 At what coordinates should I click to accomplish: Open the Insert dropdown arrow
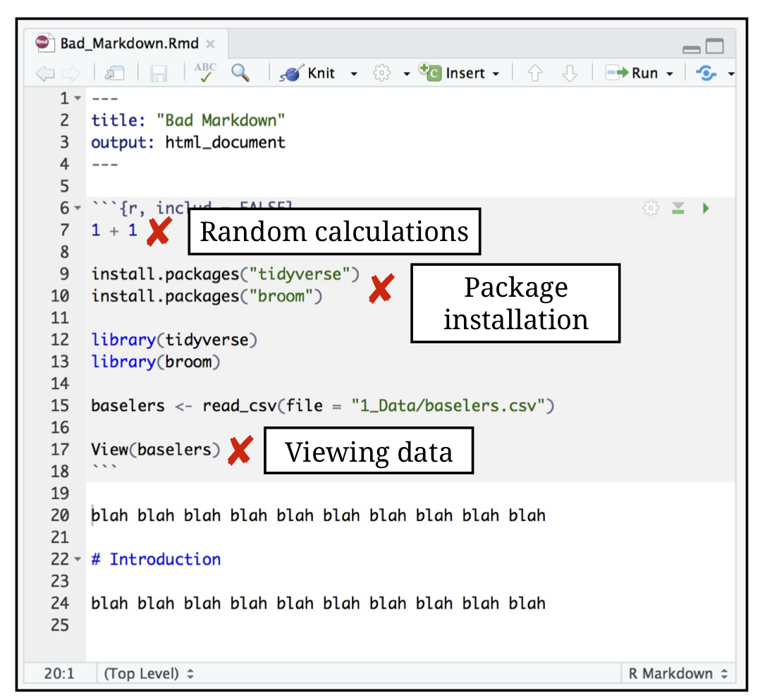point(496,74)
